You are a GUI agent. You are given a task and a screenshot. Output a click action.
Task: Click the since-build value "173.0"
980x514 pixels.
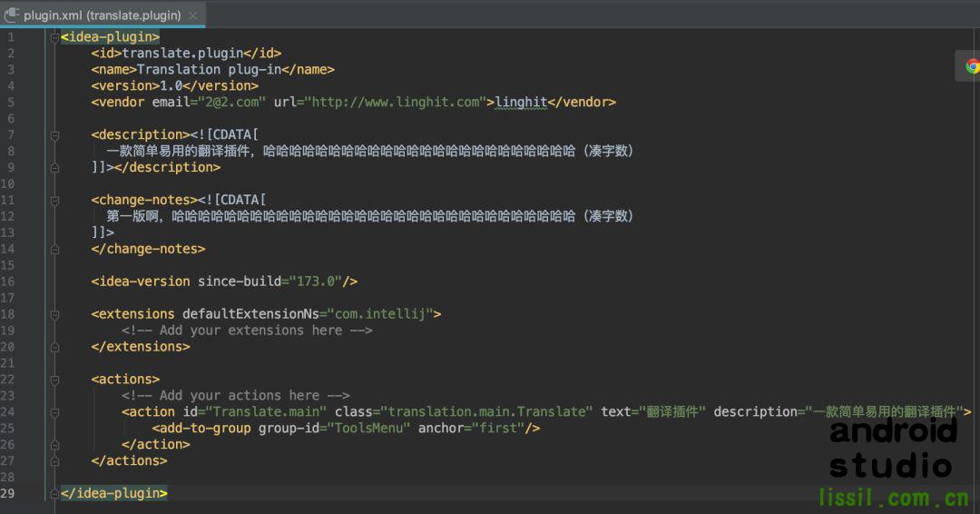(x=316, y=282)
